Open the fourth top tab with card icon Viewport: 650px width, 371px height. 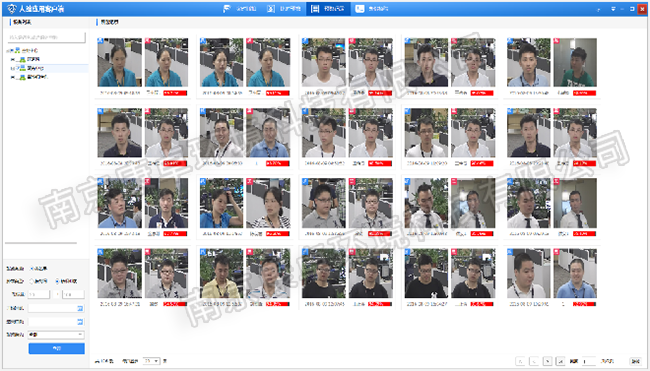372,9
